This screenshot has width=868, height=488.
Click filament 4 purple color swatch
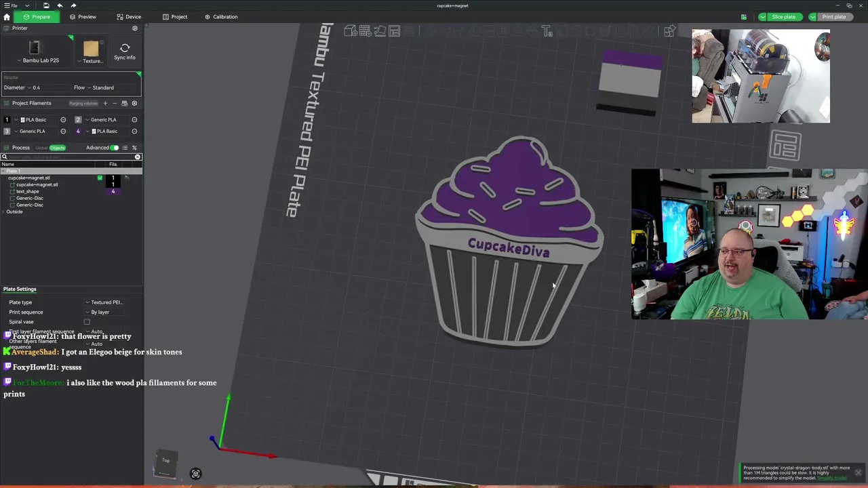click(78, 131)
